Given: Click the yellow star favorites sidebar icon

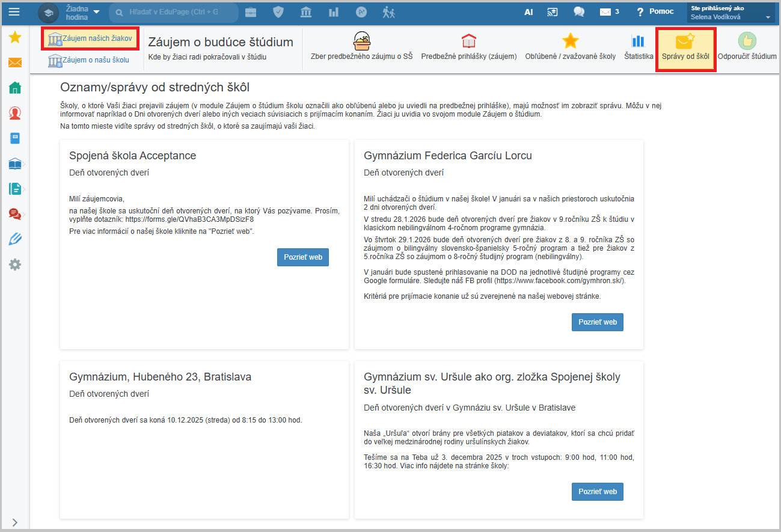Looking at the screenshot, I should point(15,38).
